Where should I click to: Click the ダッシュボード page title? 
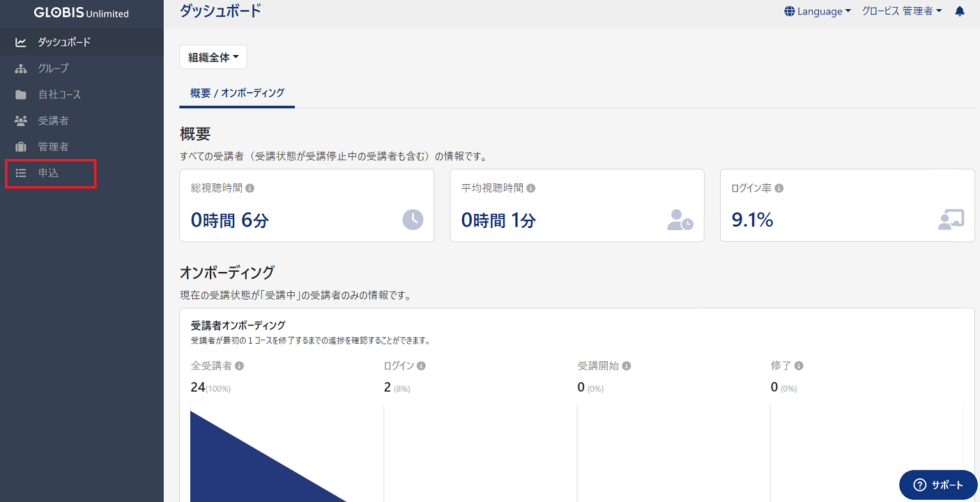click(x=220, y=11)
